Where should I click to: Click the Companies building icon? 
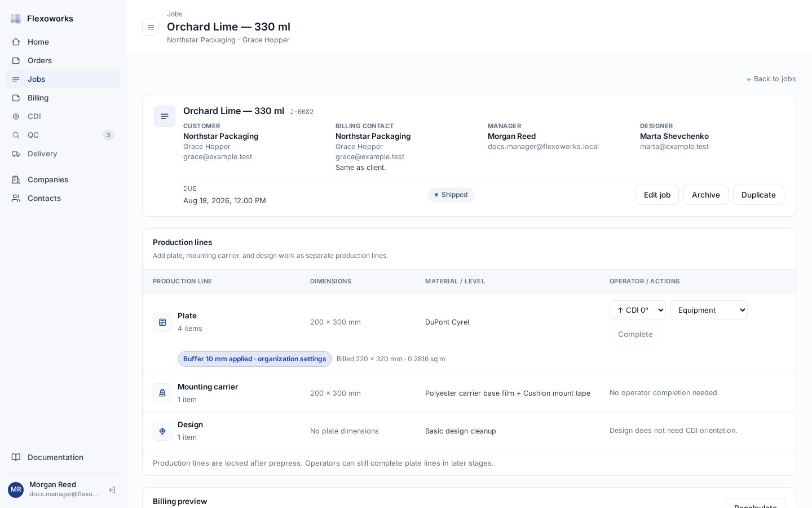(x=16, y=179)
